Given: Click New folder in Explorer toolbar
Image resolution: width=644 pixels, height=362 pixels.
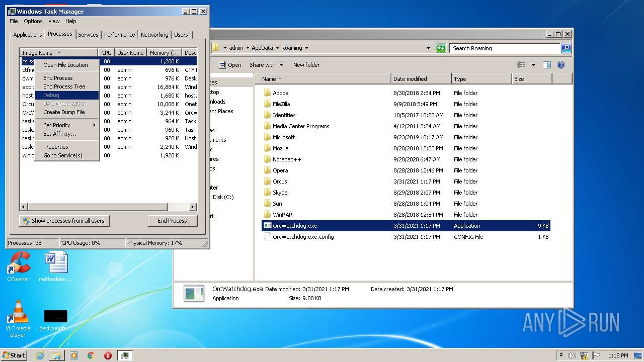Looking at the screenshot, I should [x=306, y=65].
